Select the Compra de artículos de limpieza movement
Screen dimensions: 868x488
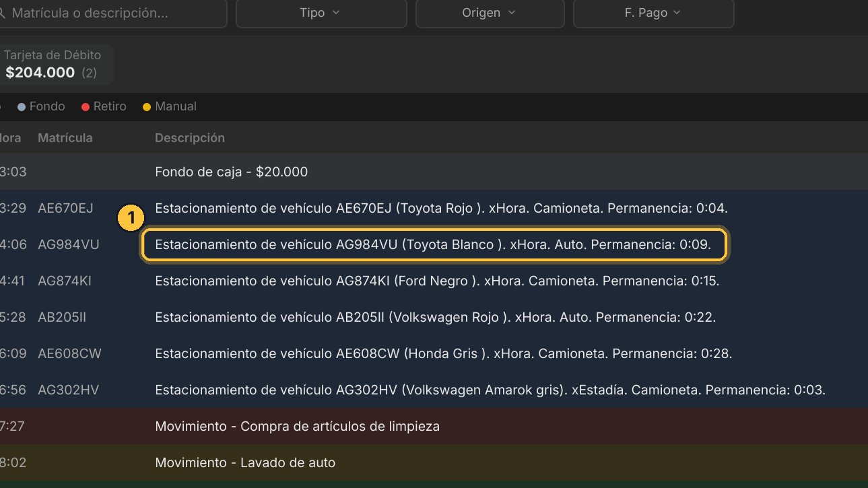[297, 426]
